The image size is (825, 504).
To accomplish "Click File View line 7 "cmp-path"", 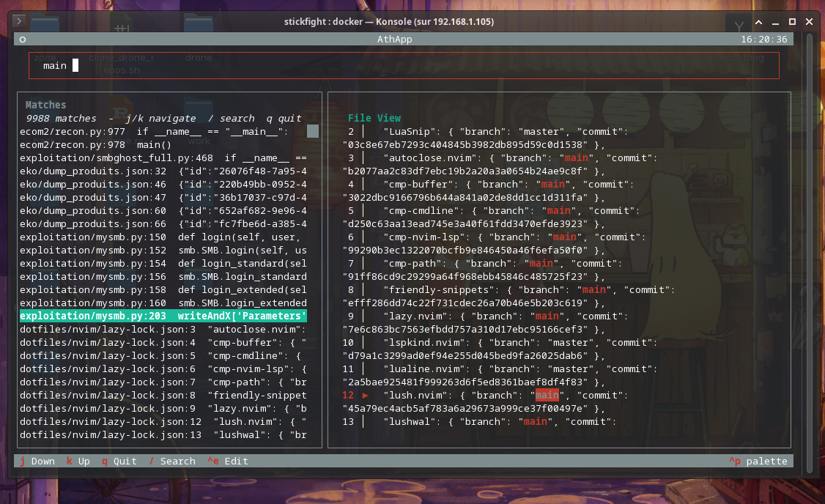I will (x=483, y=270).
